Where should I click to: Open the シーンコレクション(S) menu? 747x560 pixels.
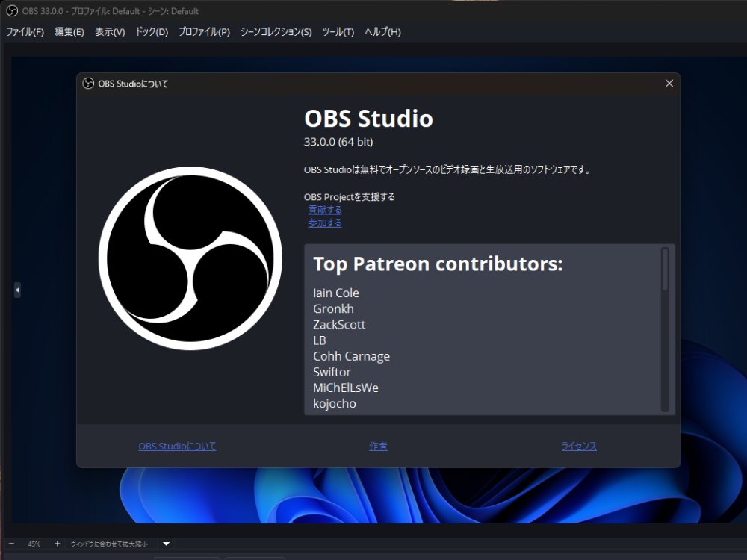point(276,32)
